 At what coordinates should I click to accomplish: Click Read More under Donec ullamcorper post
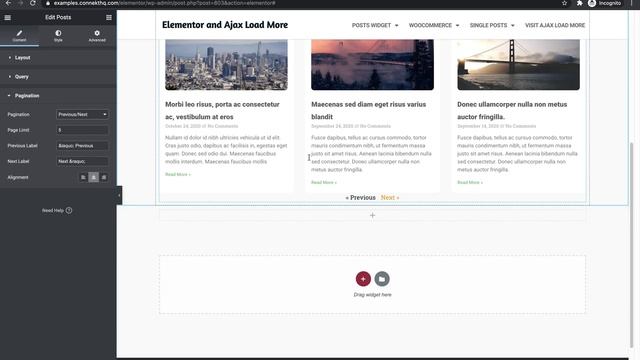click(x=470, y=182)
